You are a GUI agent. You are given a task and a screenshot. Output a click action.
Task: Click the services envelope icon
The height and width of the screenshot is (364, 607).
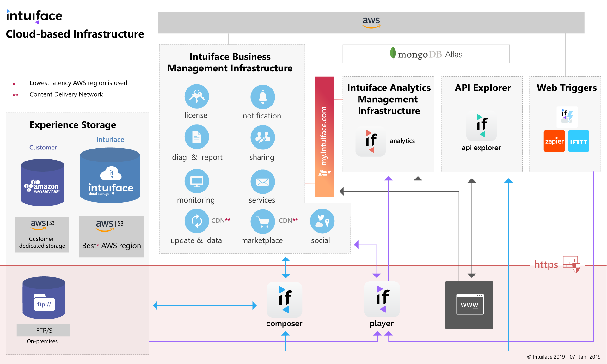tap(263, 182)
